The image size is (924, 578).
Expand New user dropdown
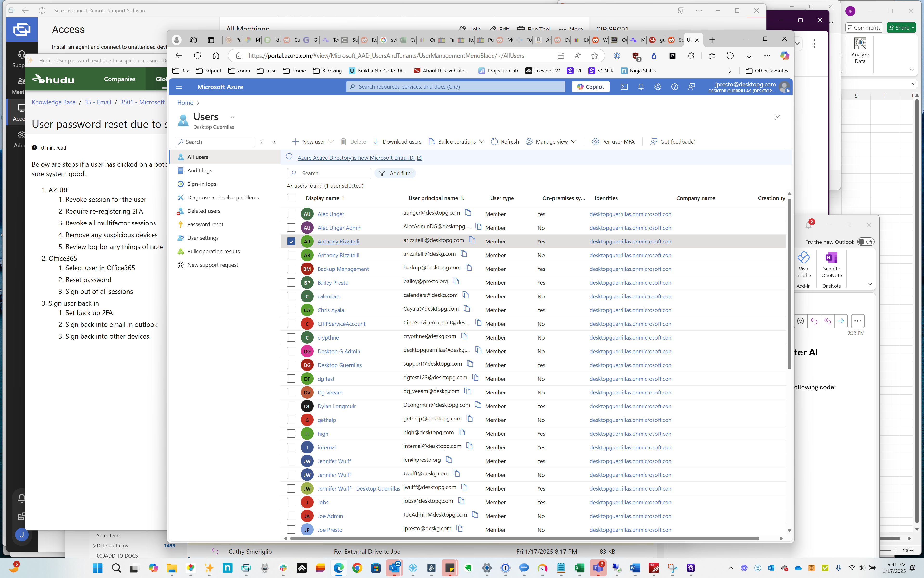point(331,141)
